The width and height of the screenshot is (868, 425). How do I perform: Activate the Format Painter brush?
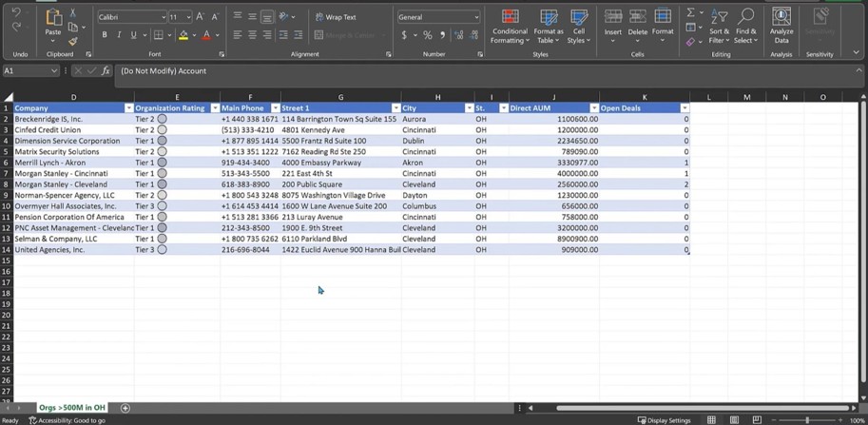pyautogui.click(x=72, y=41)
